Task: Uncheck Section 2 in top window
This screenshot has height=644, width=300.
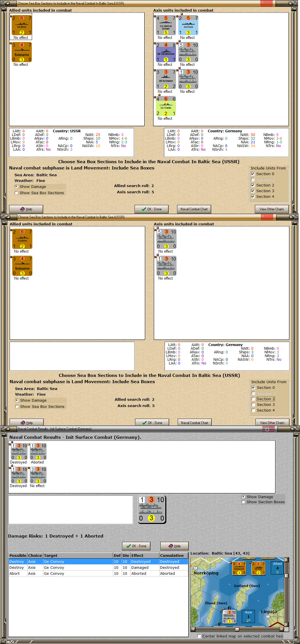Action: coord(253,185)
